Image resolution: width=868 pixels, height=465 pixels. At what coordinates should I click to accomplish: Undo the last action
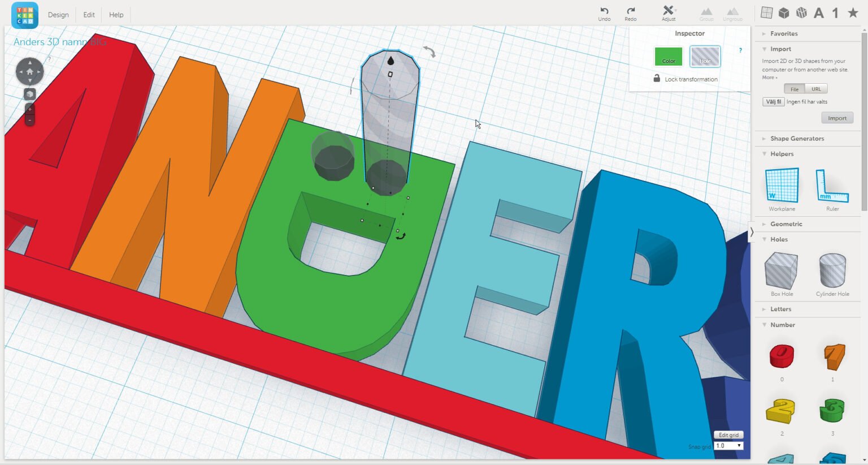pos(604,11)
